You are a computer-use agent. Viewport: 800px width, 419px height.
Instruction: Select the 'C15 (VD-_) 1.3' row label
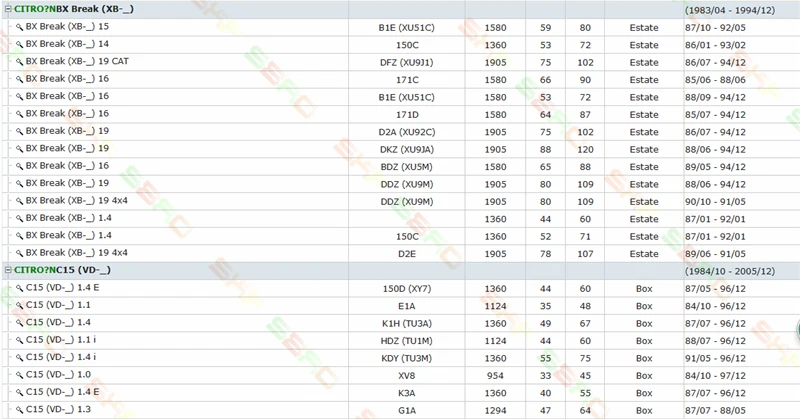[58, 409]
